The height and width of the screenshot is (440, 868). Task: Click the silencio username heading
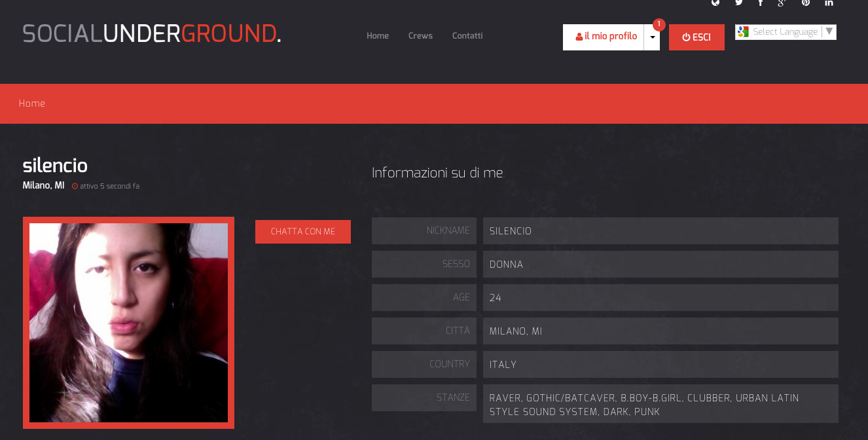coord(55,166)
